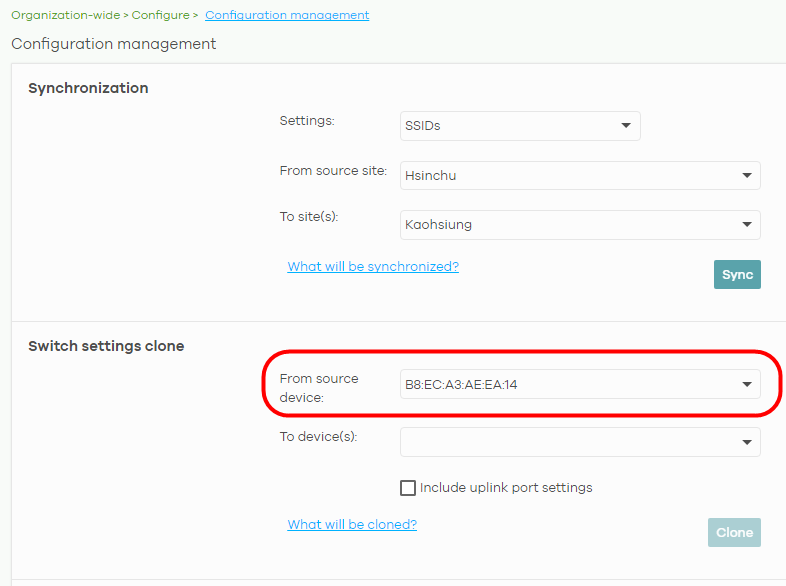Click the Settings dropdown arrow icon
786x586 pixels.
tap(626, 126)
